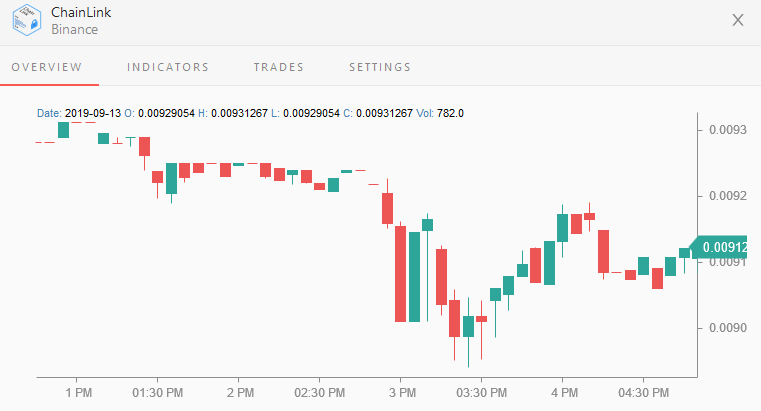Click the 0.0093 price axis label
761x411 pixels.
click(728, 130)
